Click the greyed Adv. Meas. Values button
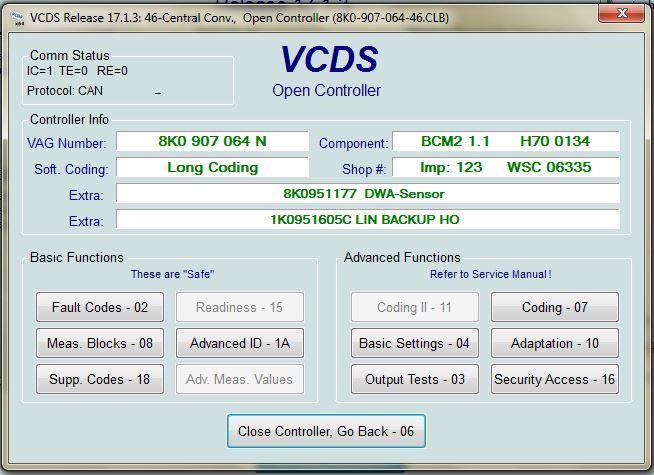 click(x=240, y=379)
